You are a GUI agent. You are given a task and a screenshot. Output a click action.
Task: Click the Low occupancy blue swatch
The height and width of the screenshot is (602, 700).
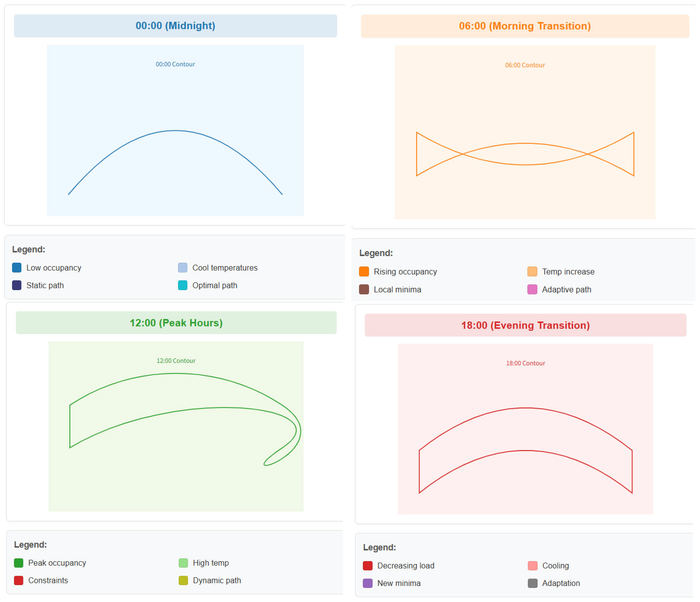tap(16, 268)
